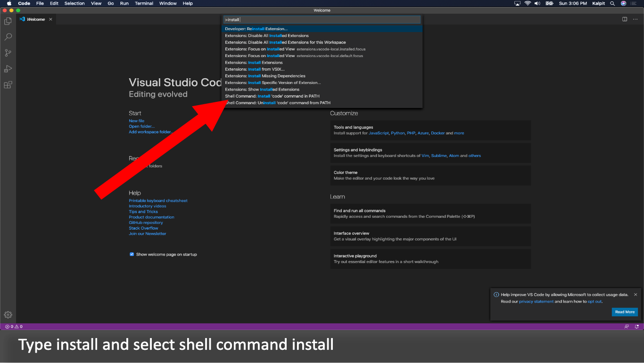Open the Source Control view icon
Image resolution: width=644 pixels, height=363 pixels.
click(x=7, y=52)
